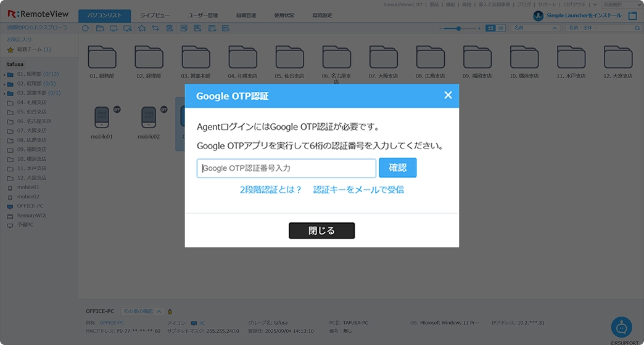Click the swap arrows toolbar icon
This screenshot has height=345, width=644.
coord(155,28)
